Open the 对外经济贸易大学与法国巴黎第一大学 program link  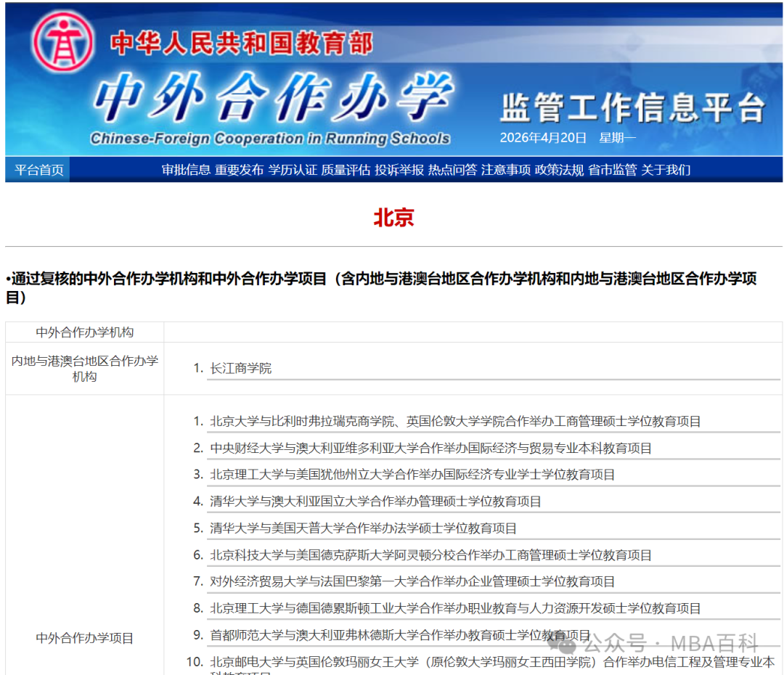[412, 581]
